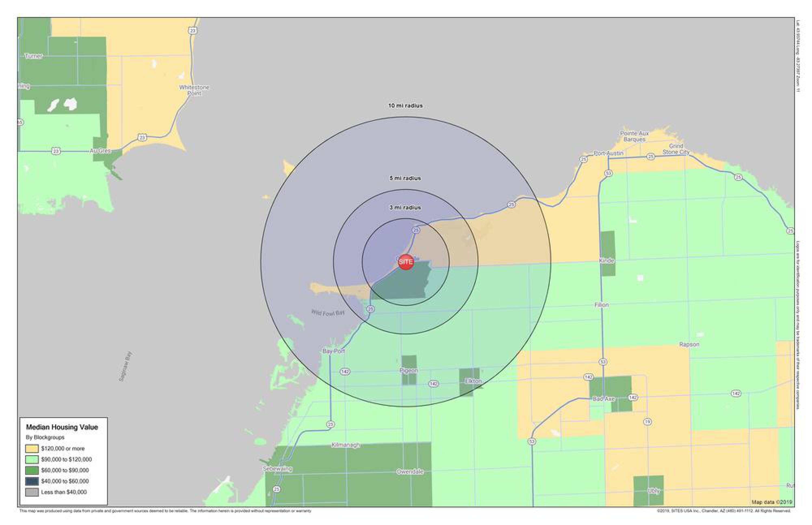Click the gray Less than $40,000 swatch

(32, 492)
